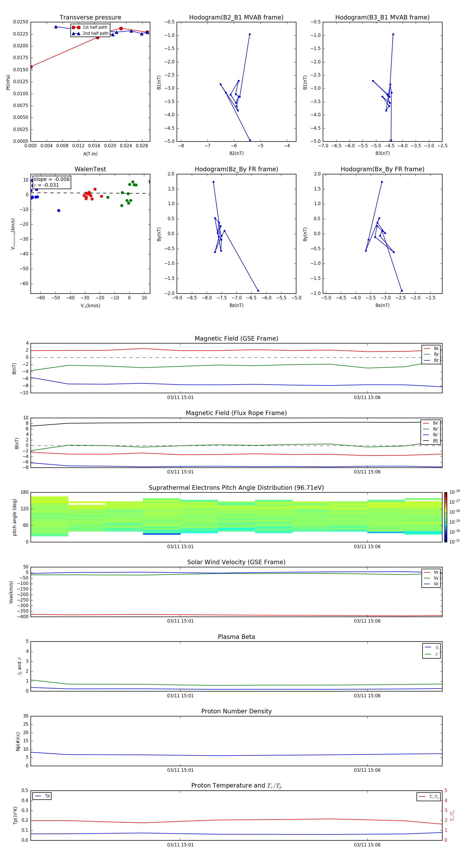The width and height of the screenshot is (473, 868).
Task: Click the 'V_A(km/s)' x-axis label
Action: (90, 306)
